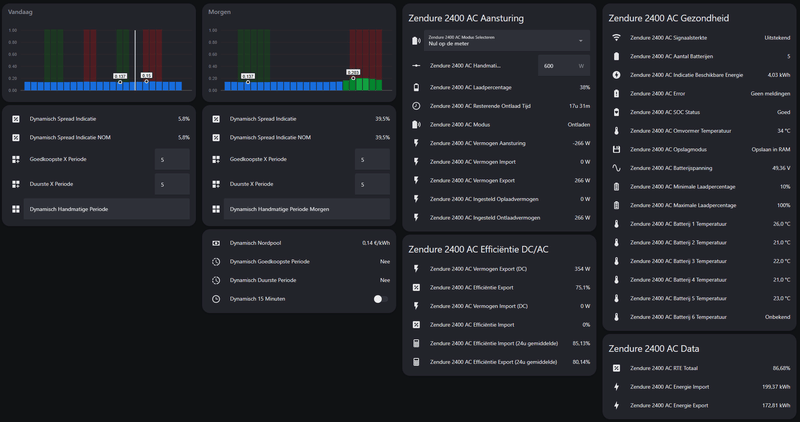Open Vermogen Export (DC) entity row

[x=499, y=269]
